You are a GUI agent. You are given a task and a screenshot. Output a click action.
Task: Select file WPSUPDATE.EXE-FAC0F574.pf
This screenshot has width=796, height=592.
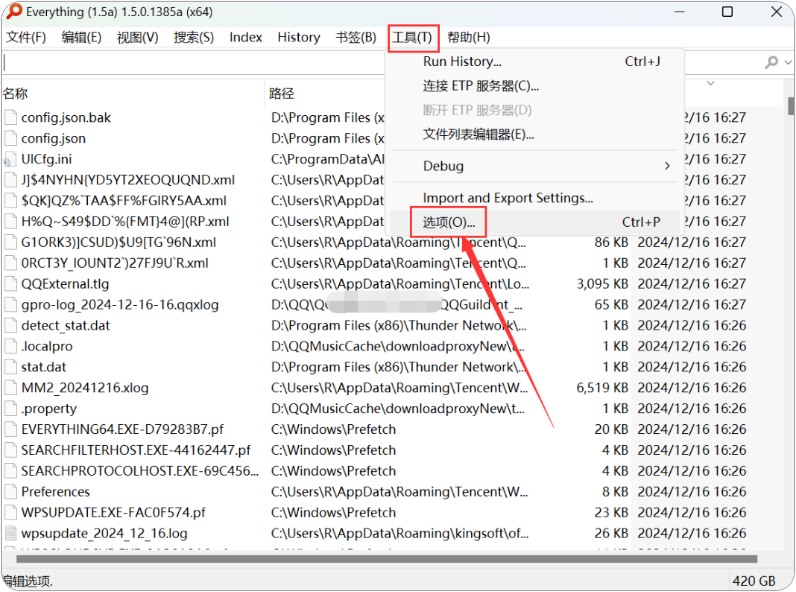click(x=113, y=513)
